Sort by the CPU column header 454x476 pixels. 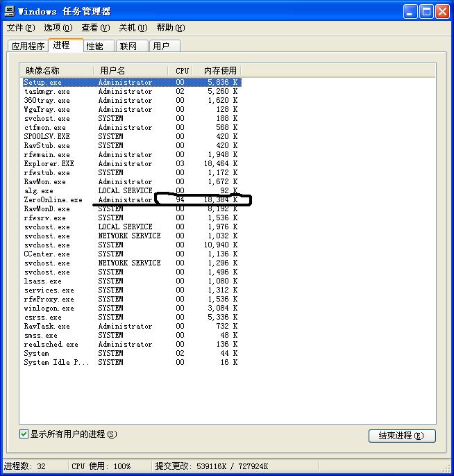(x=180, y=71)
